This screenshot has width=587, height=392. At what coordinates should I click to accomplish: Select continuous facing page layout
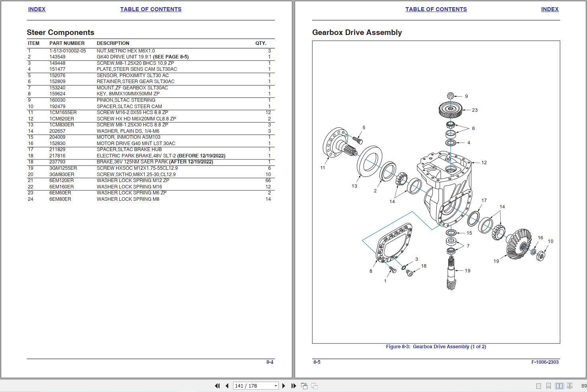click(570, 386)
